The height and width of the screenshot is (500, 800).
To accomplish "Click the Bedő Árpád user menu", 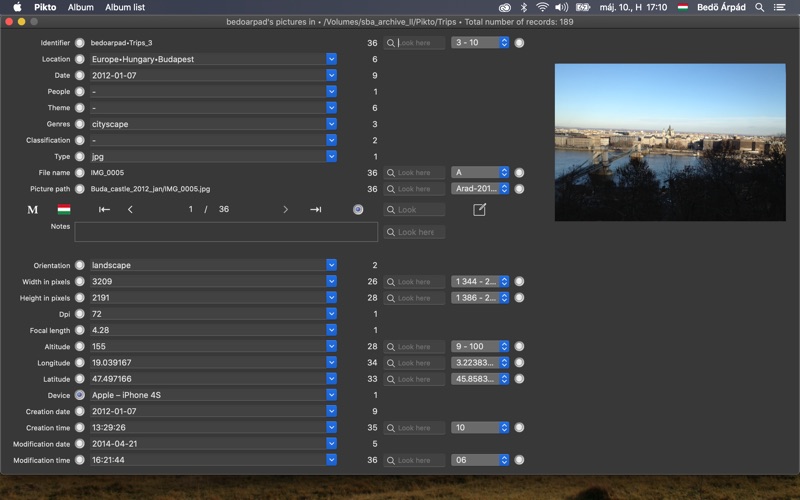I will [721, 7].
